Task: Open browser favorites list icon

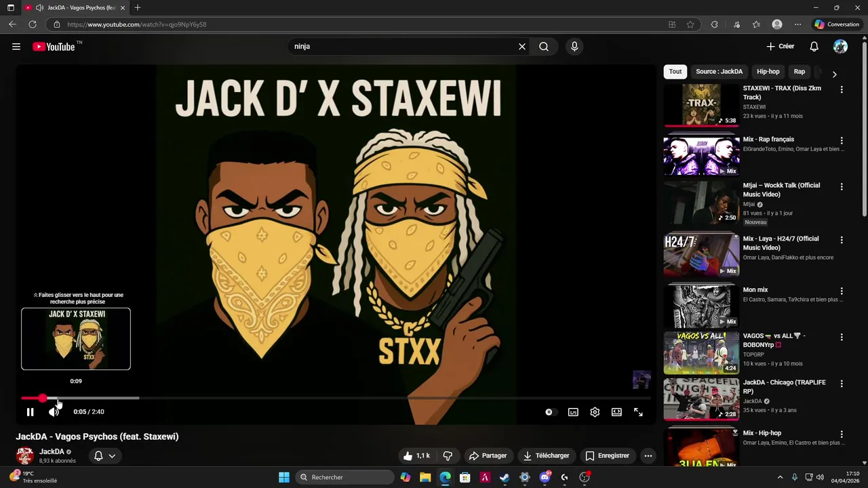Action: click(x=756, y=24)
